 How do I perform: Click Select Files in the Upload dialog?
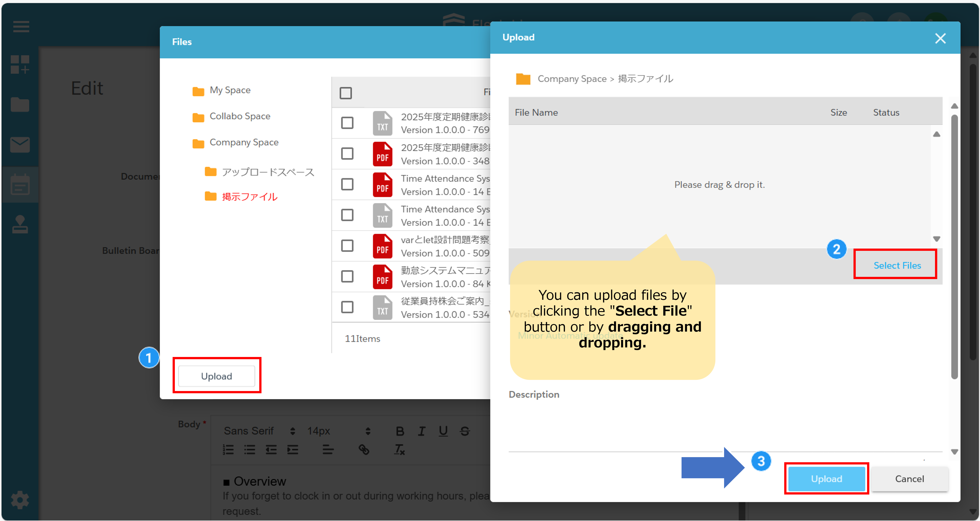[897, 266]
